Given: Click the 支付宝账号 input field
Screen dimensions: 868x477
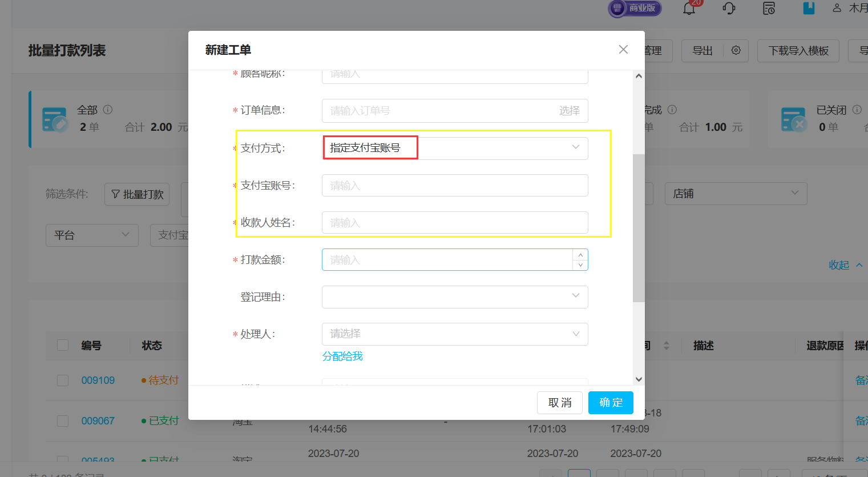Looking at the screenshot, I should pyautogui.click(x=455, y=186).
